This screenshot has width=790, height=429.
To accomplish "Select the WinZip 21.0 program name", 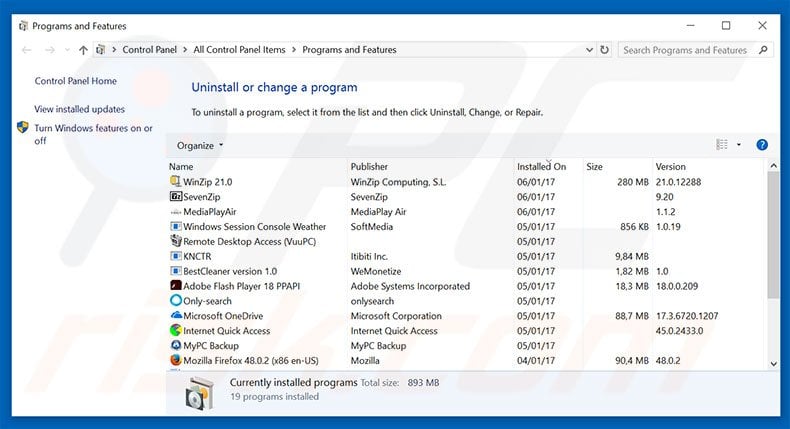I will [208, 182].
